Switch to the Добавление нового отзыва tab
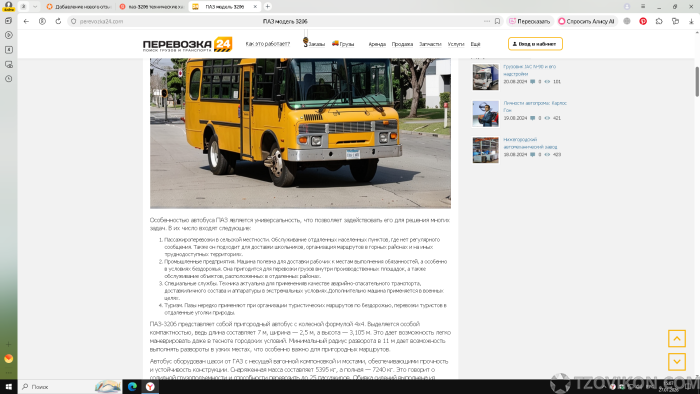The height and width of the screenshot is (394, 700). pos(79,7)
